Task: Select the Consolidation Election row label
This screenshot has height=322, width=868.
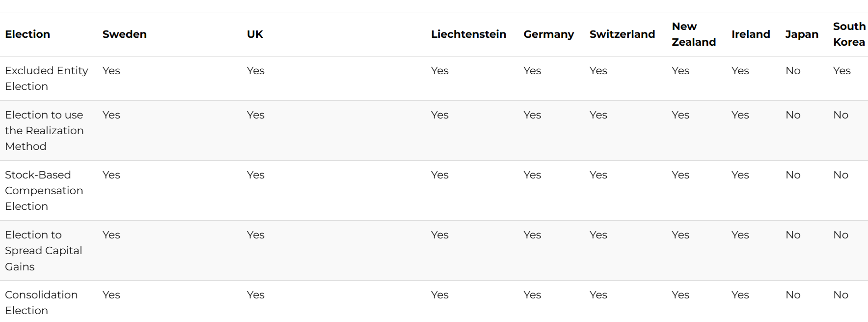Action: [x=41, y=303]
